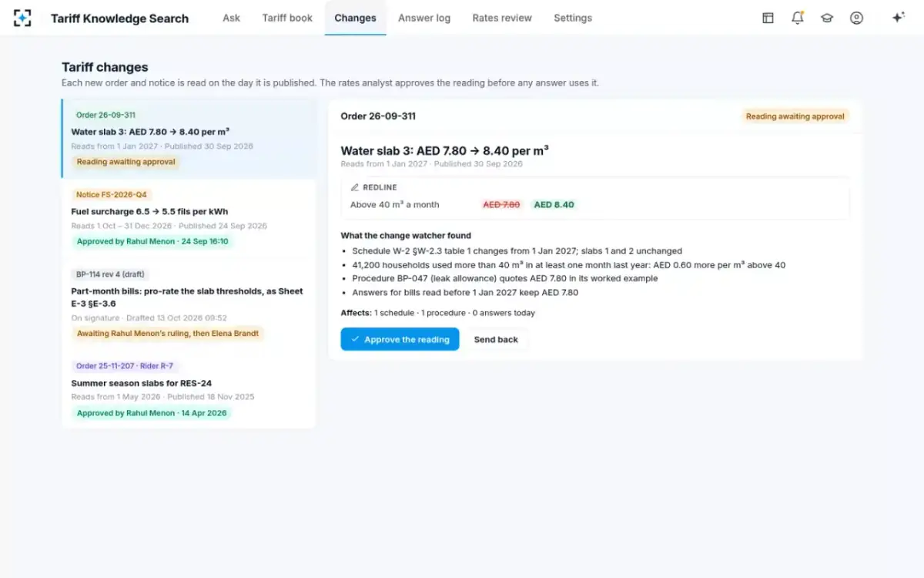
Task: Open the layout panel icon
Action: tap(768, 18)
